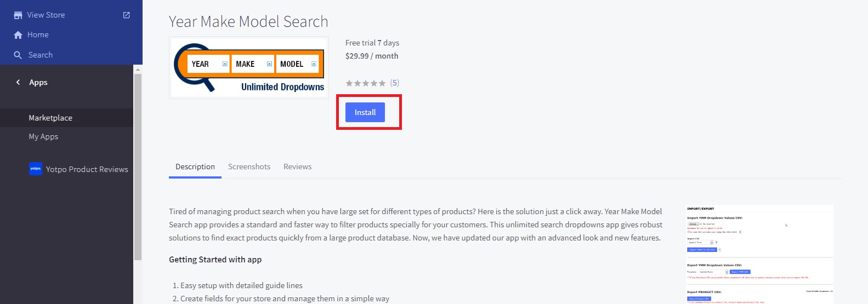Image resolution: width=868 pixels, height=304 pixels.
Task: Click the Search magnifier icon in sidebar
Action: point(18,55)
